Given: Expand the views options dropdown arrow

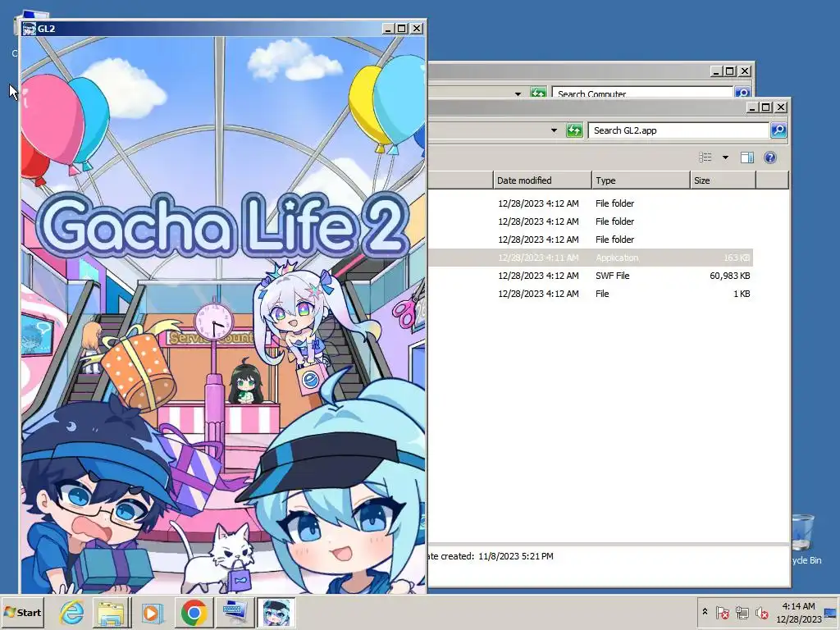Looking at the screenshot, I should coord(725,157).
